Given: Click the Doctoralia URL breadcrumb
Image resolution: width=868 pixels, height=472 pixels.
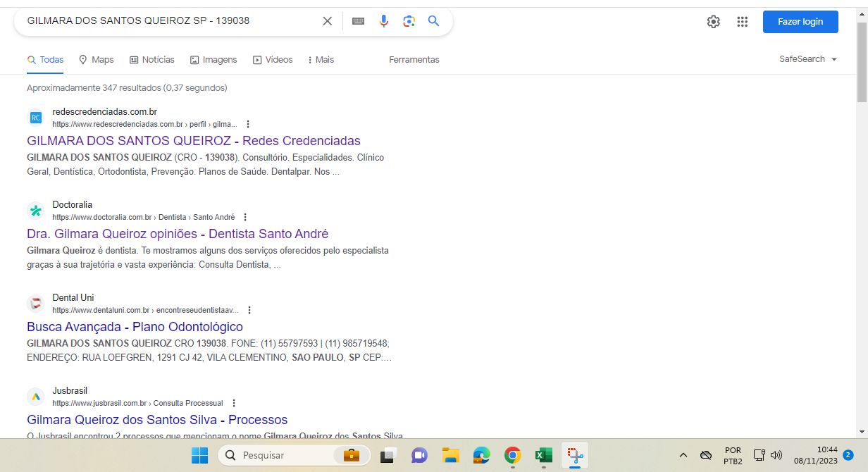Looking at the screenshot, I should click(x=143, y=217).
